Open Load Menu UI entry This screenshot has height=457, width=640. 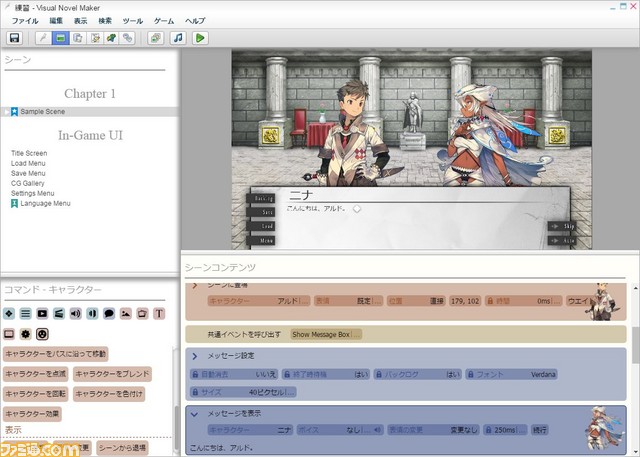pyautogui.click(x=28, y=163)
